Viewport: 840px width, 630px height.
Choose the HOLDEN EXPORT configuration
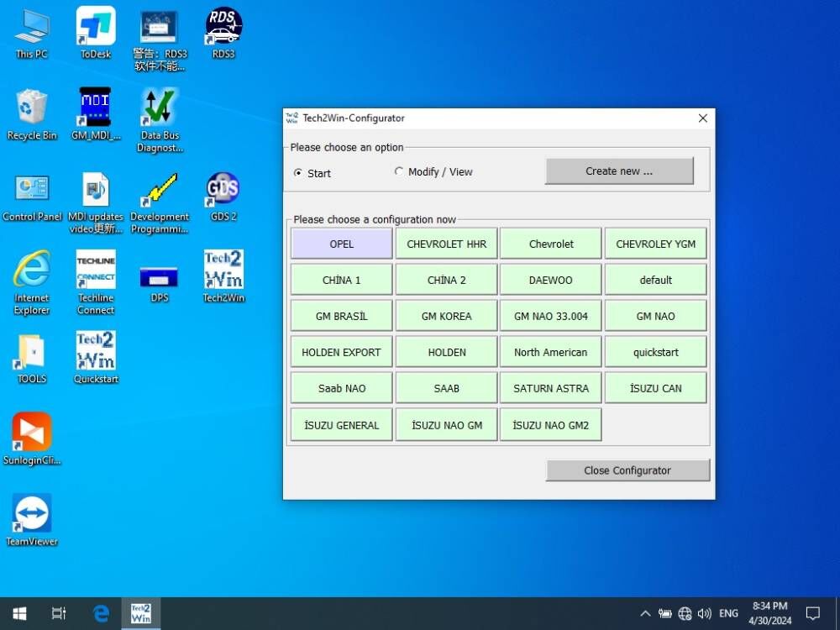point(342,352)
